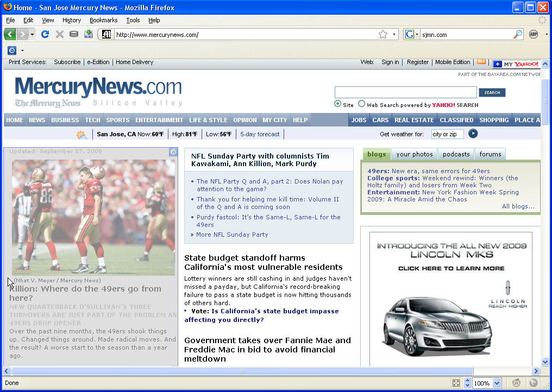Open the File menu
Viewport: 552px width, 392px height.
point(10,20)
